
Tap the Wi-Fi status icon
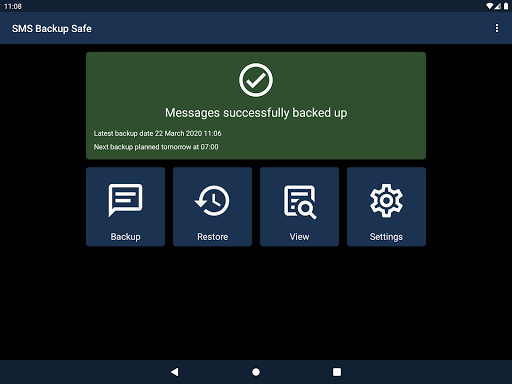489,6
